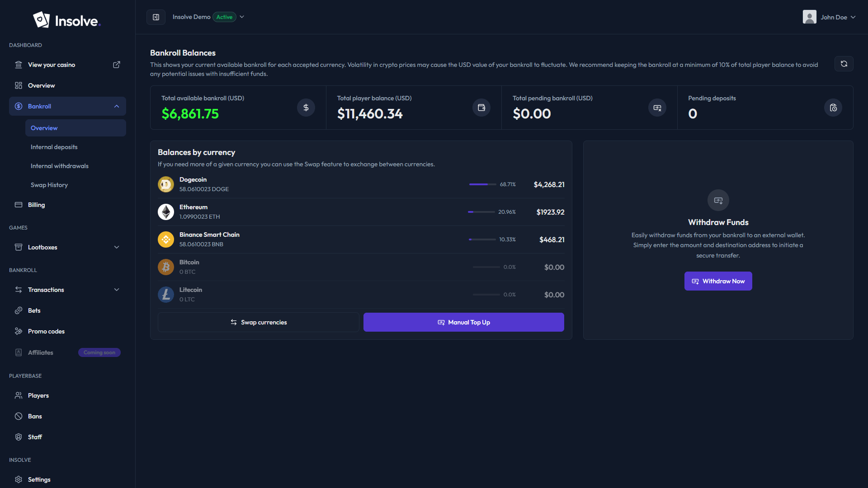Click the Ethereum coin icon
Image resolution: width=868 pixels, height=488 pixels.
point(166,212)
